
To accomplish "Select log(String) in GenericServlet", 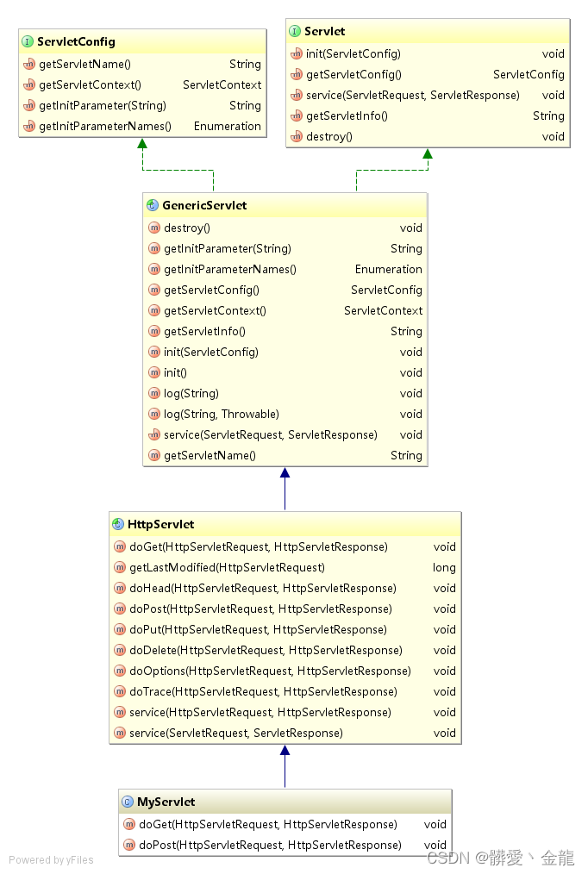I will (191, 393).
